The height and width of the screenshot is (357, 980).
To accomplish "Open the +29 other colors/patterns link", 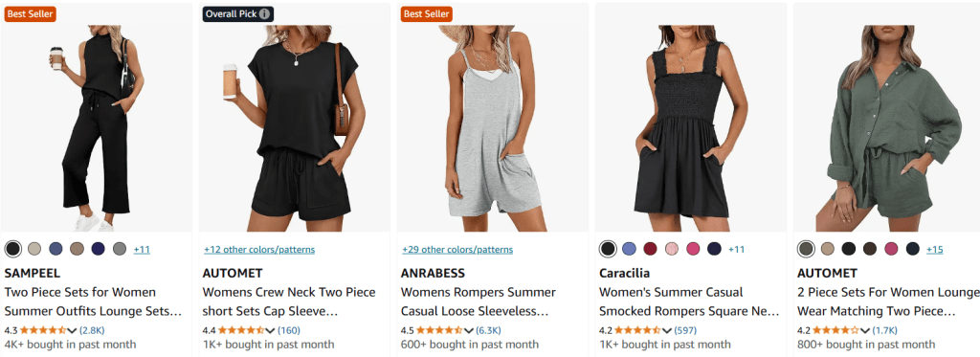I will tap(457, 250).
